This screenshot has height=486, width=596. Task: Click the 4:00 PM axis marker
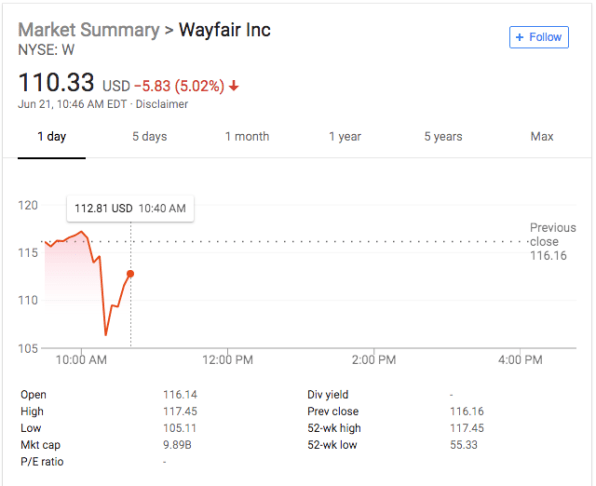520,359
